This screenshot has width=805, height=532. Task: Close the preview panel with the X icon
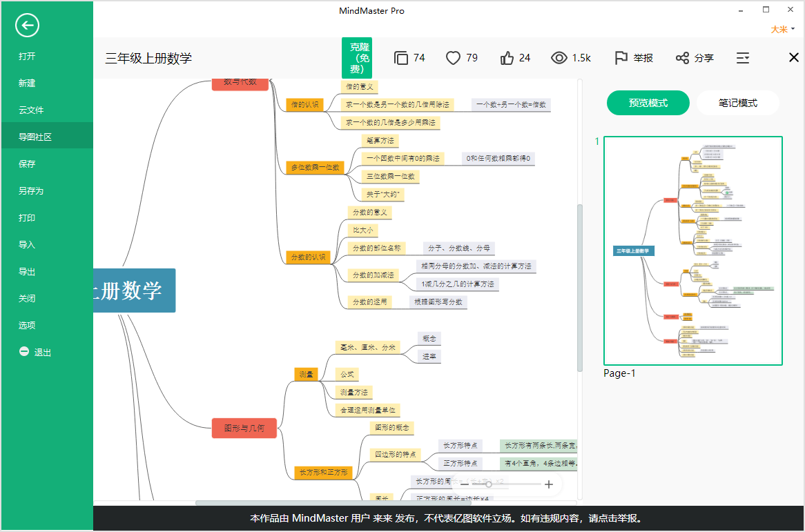[x=794, y=57]
